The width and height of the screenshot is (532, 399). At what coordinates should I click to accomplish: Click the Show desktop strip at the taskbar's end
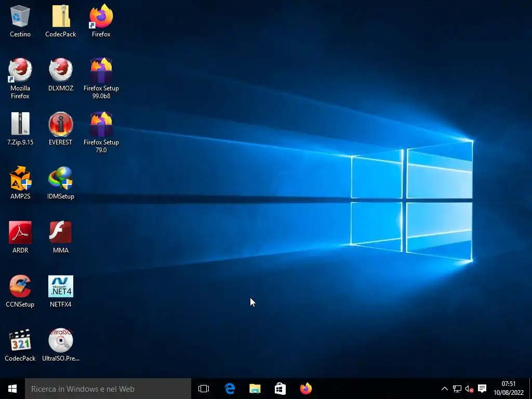pos(530,389)
